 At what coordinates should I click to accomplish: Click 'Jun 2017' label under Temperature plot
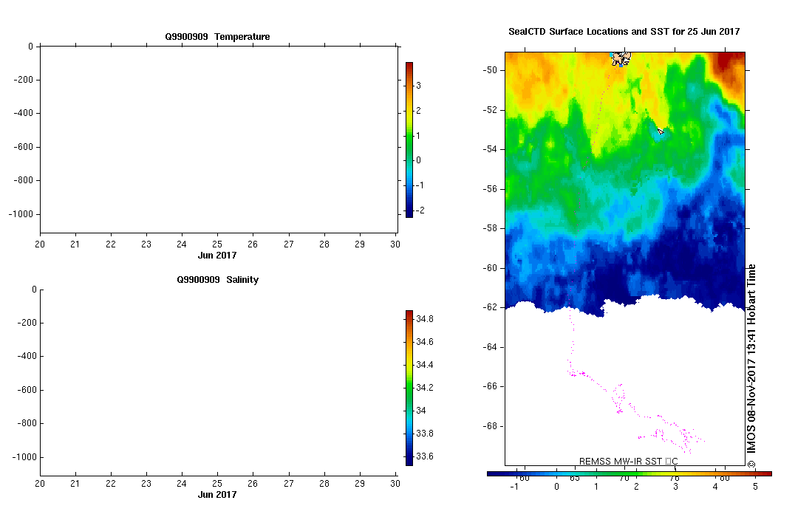217,255
